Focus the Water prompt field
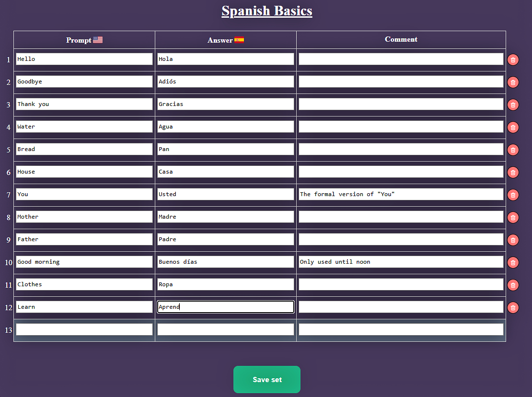532x397 pixels. pos(84,127)
